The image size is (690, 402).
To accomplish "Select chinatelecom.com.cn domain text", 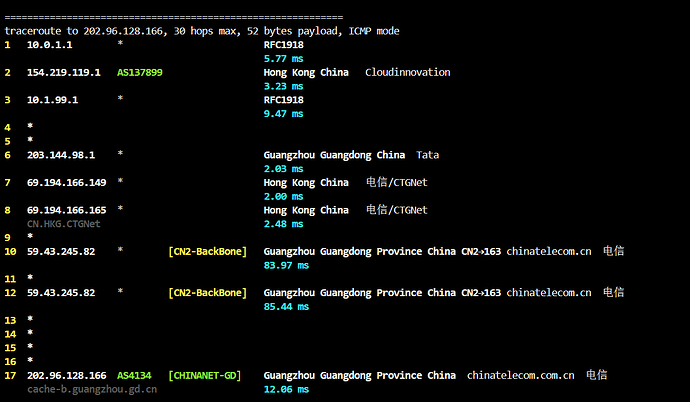I will pos(521,376).
